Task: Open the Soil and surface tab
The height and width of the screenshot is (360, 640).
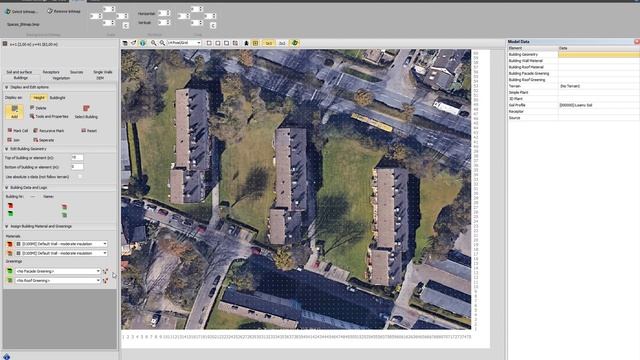Action: [x=19, y=72]
